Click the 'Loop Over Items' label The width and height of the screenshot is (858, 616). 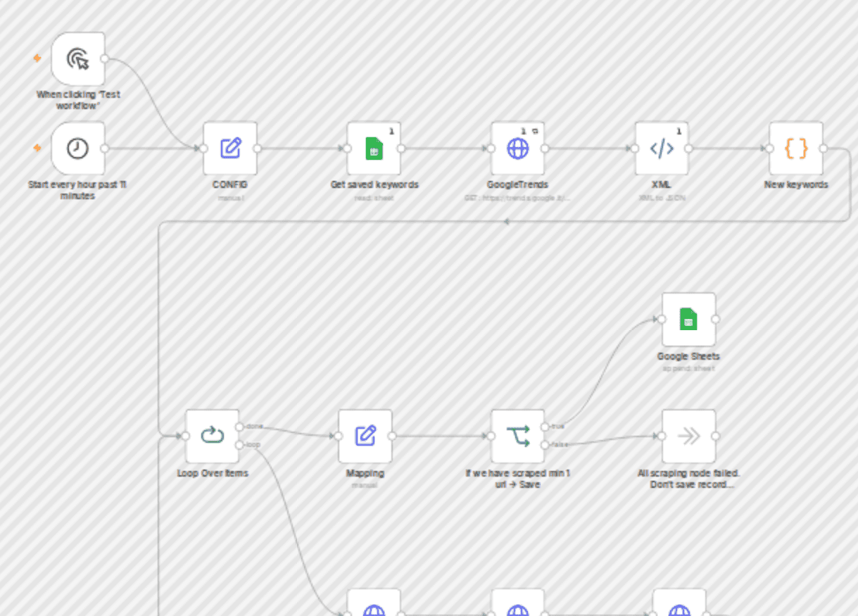click(213, 472)
